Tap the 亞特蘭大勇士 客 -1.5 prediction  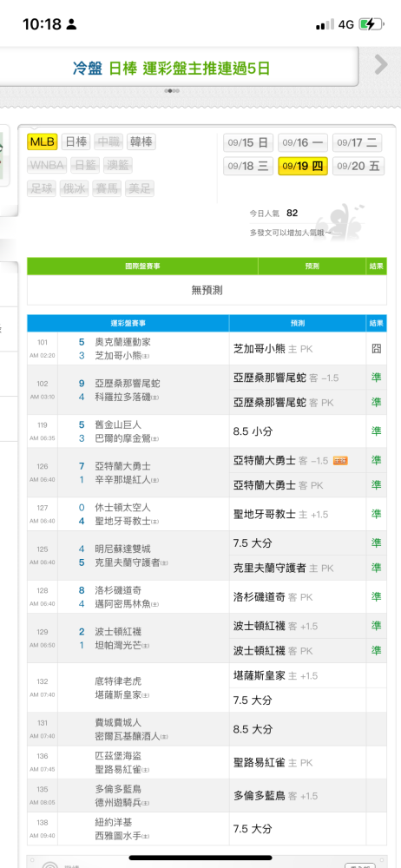click(281, 461)
